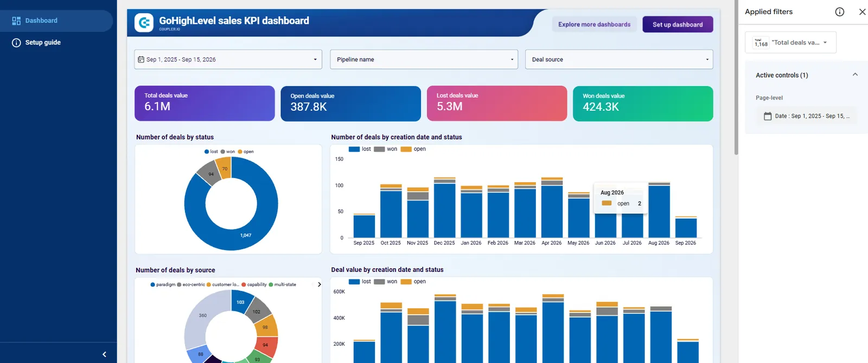
Task: Toggle lost legend in deals by status donut
Action: tap(211, 152)
